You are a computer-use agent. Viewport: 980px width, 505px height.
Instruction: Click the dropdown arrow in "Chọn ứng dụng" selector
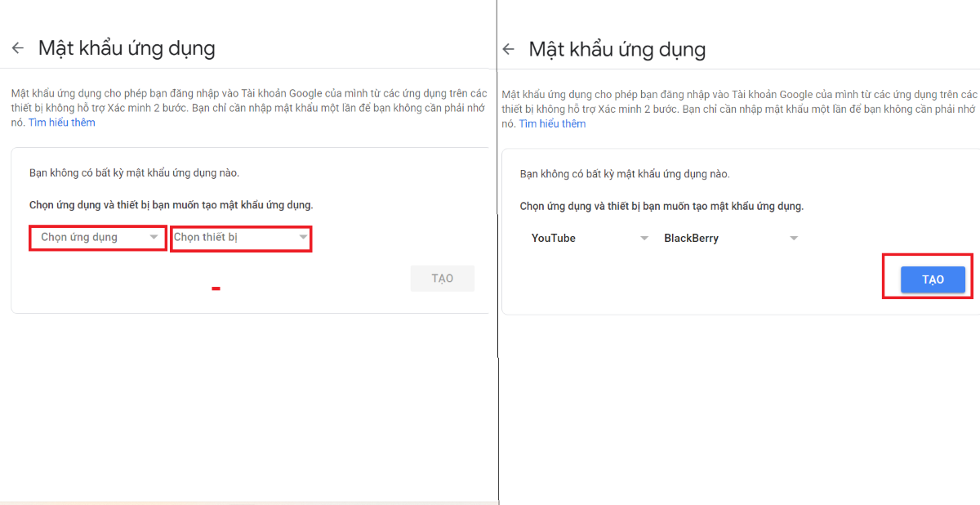tap(155, 237)
